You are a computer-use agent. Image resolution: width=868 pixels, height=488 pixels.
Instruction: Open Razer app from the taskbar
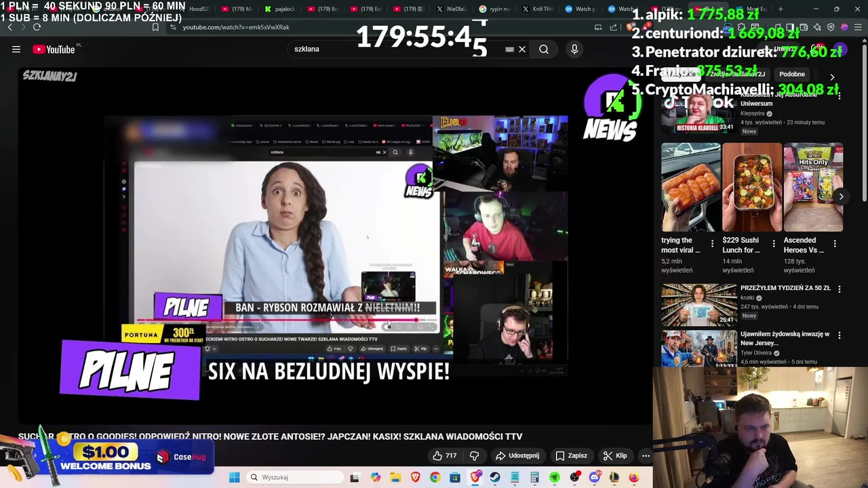[555, 477]
